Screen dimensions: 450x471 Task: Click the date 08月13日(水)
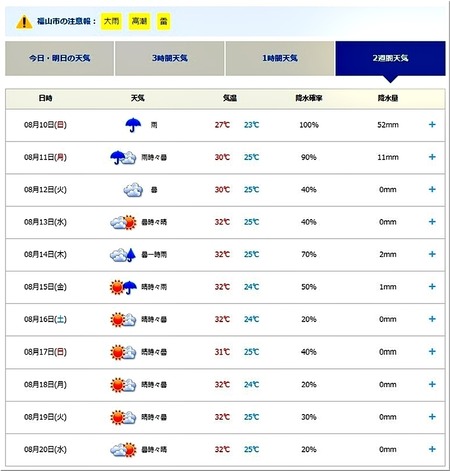coord(45,222)
